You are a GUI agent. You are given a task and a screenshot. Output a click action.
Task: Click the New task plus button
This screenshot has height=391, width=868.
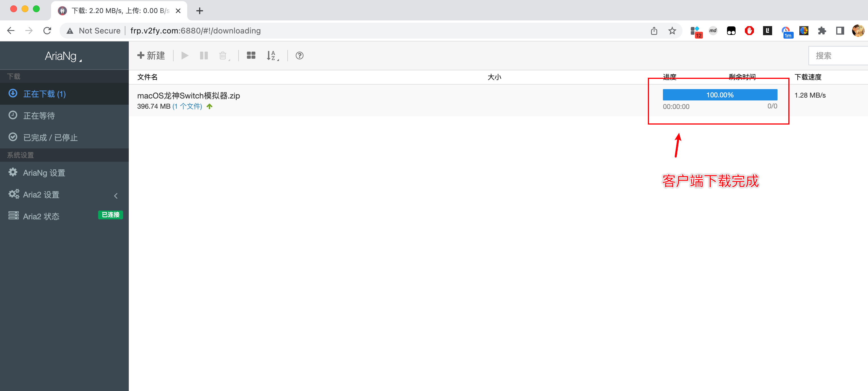click(x=151, y=56)
